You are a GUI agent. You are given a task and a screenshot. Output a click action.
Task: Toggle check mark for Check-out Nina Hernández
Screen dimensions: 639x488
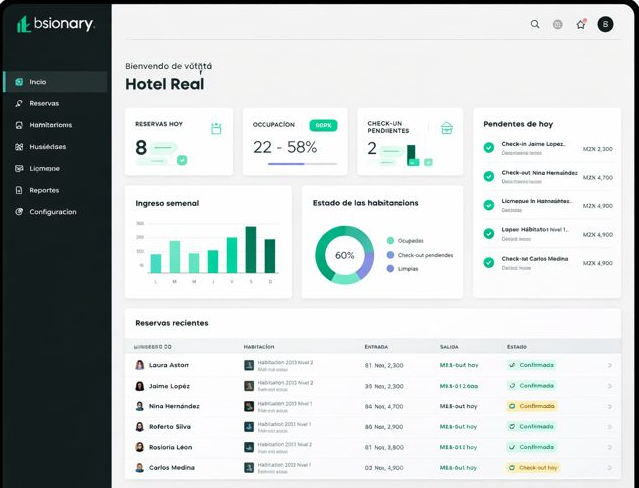coord(489,176)
